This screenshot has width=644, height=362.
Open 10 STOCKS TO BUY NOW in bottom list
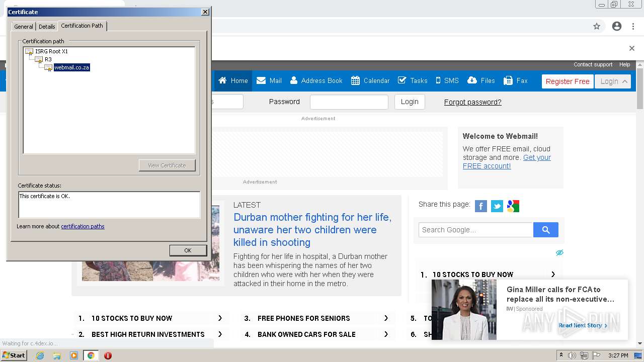[x=132, y=318]
